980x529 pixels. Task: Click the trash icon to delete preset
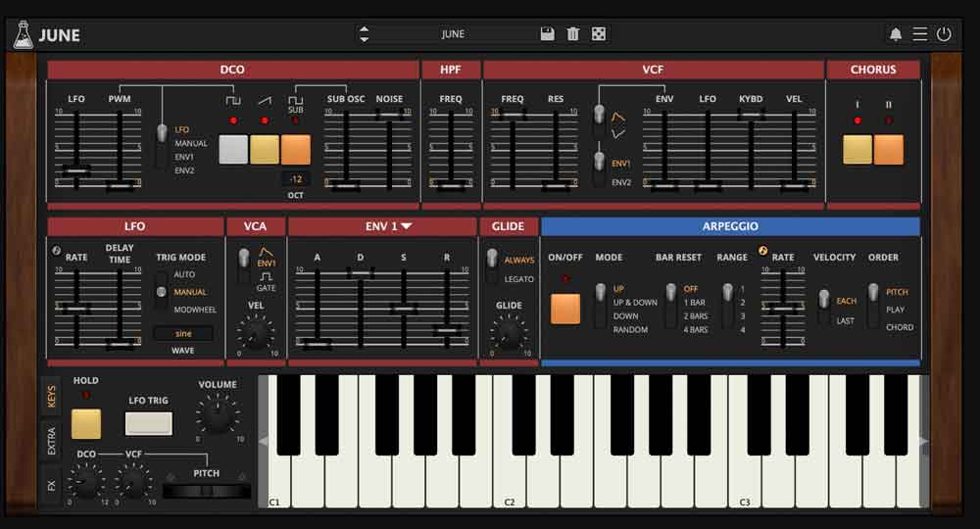click(573, 34)
